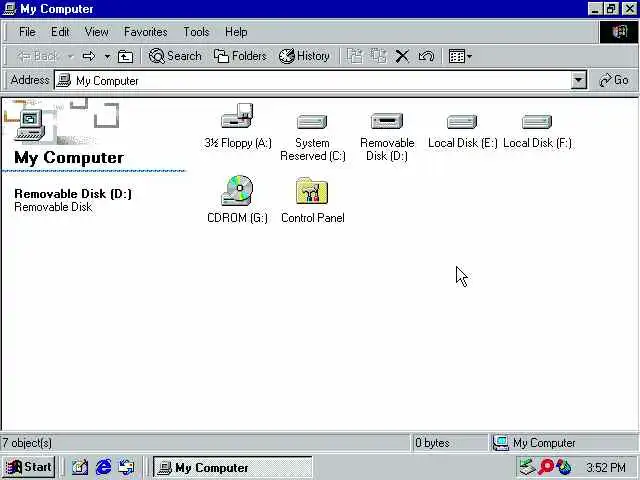Click the Copy To toolbar icon
640x480 pixels.
pyautogui.click(x=378, y=56)
